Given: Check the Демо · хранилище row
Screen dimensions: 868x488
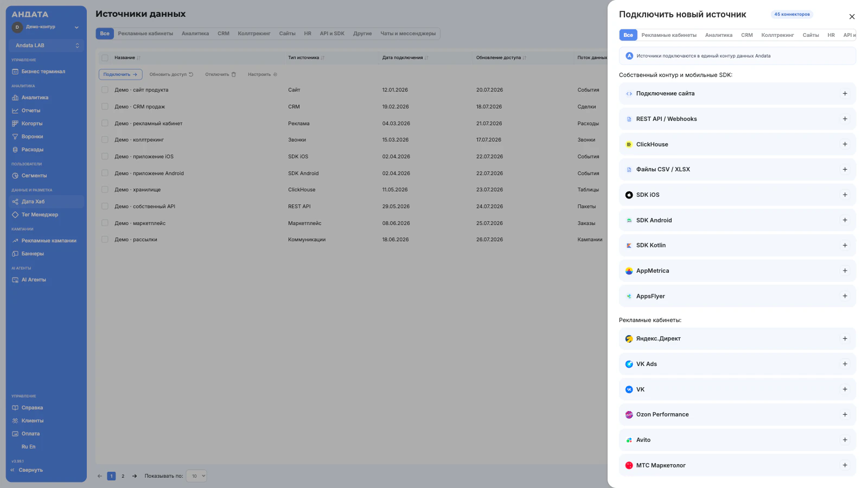Looking at the screenshot, I should 105,190.
